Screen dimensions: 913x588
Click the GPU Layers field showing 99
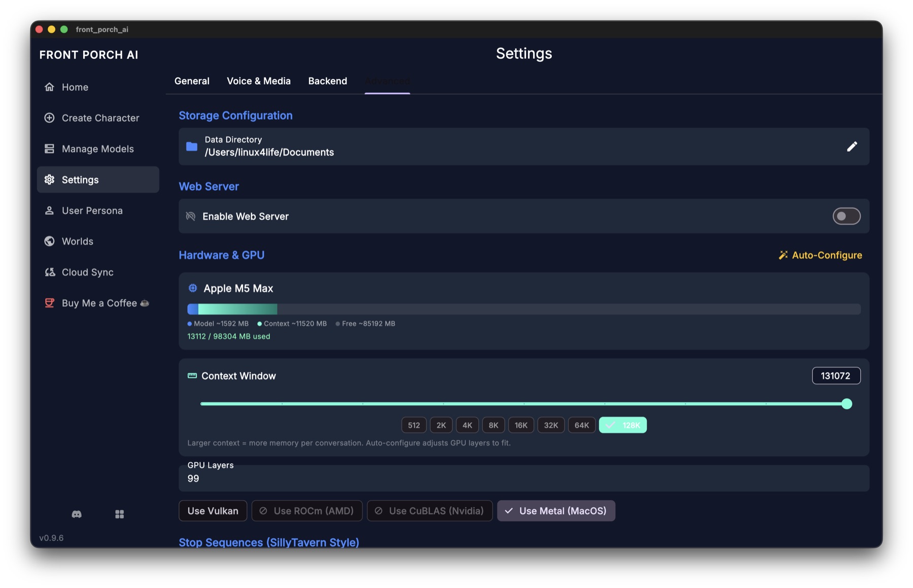tap(524, 478)
